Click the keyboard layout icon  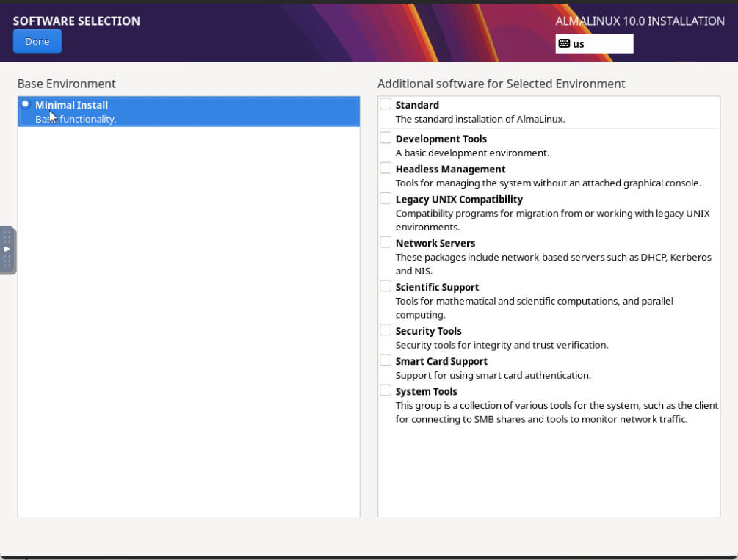point(564,44)
